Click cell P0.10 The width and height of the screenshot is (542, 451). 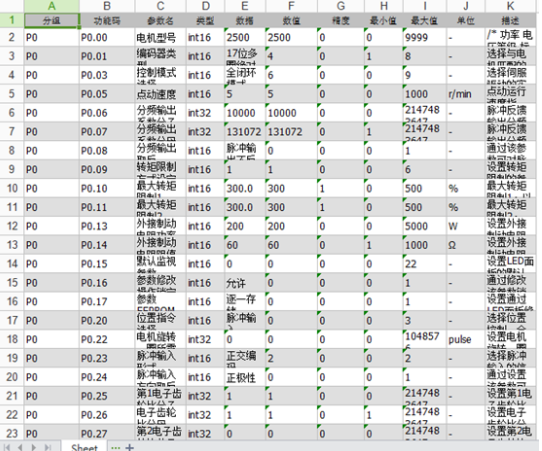[x=107, y=188]
